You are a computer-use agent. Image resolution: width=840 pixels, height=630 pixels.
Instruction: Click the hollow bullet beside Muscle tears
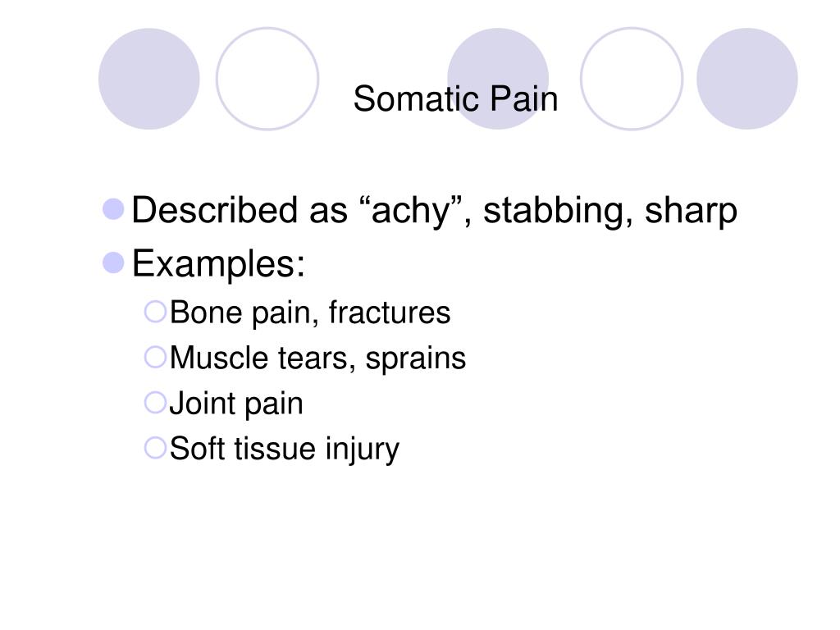[x=155, y=357]
